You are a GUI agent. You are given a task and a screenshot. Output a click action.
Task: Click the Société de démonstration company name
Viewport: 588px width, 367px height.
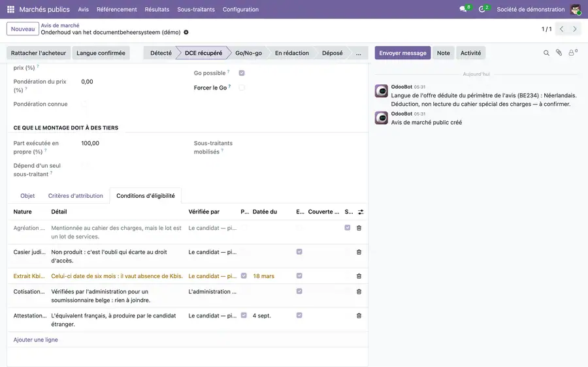pos(531,9)
